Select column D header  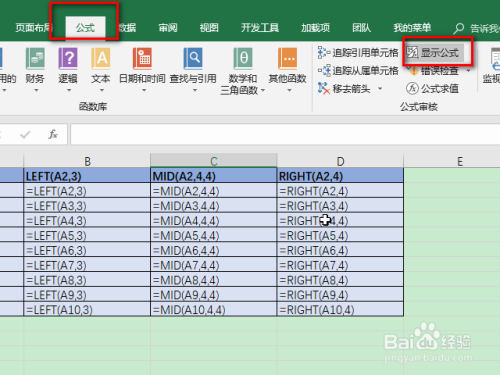pos(340,161)
